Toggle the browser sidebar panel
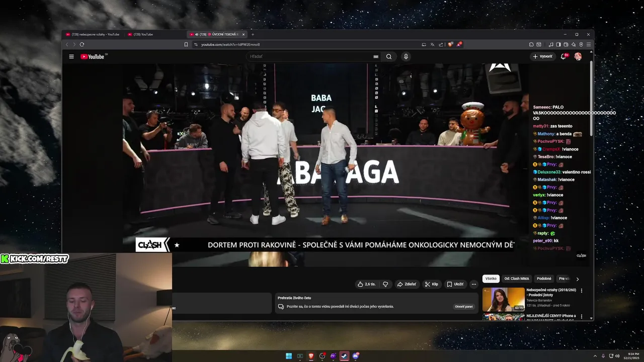 pyautogui.click(x=558, y=44)
